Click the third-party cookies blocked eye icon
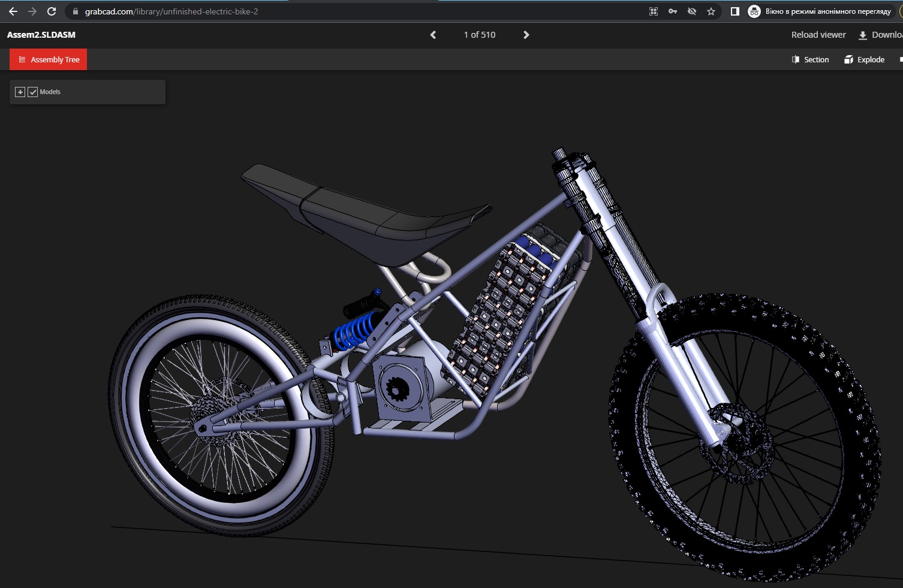Viewport: 903px width, 588px height. pyautogui.click(x=692, y=11)
